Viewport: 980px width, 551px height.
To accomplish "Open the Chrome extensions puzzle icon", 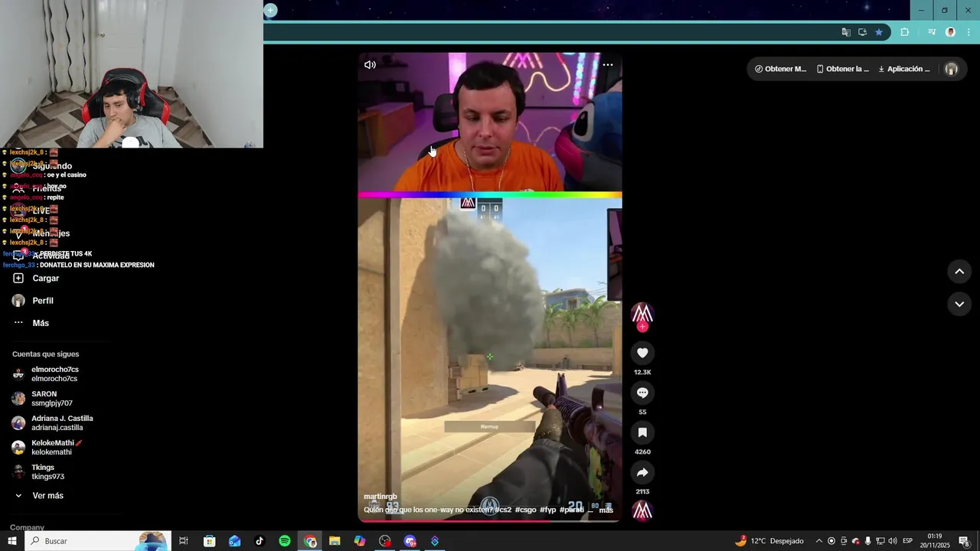I will pyautogui.click(x=905, y=32).
